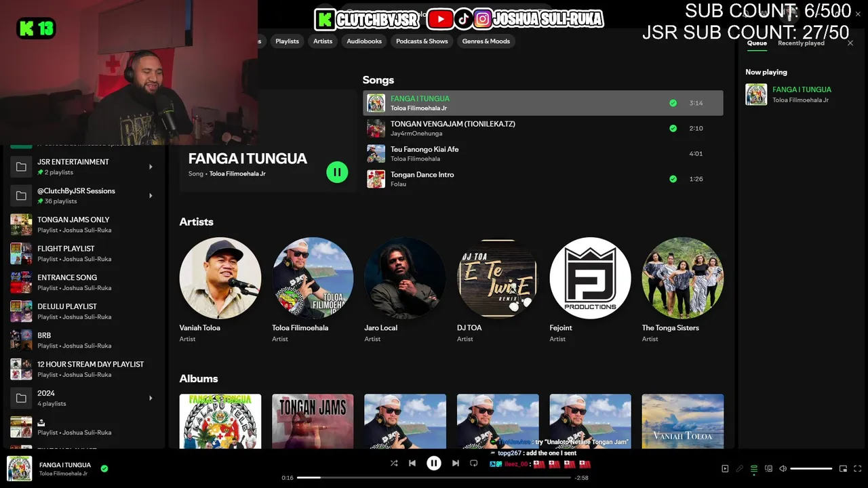868x488 pixels.
Task: Click the large green pause button beside FANGA I TUNGUA
Action: point(337,172)
